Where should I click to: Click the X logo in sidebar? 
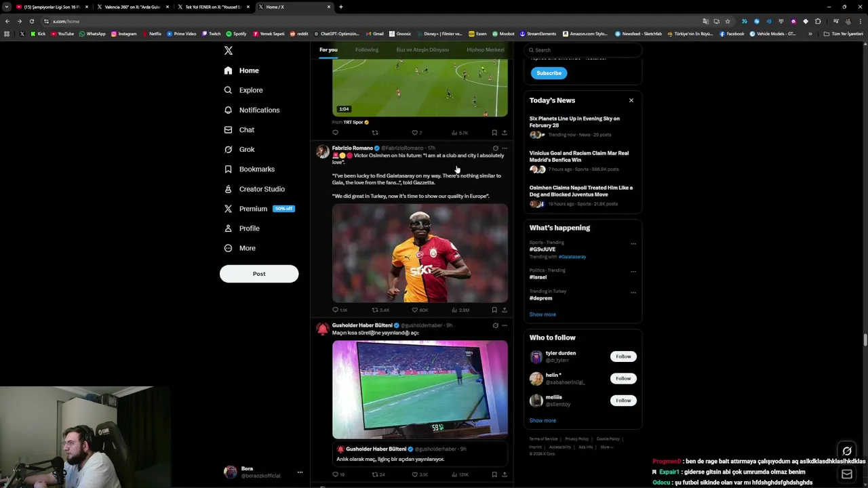(229, 51)
